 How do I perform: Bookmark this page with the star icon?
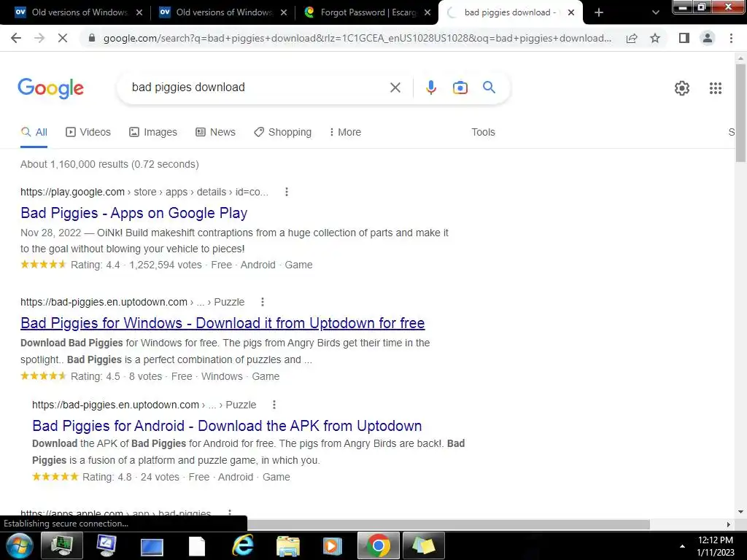[x=655, y=38]
